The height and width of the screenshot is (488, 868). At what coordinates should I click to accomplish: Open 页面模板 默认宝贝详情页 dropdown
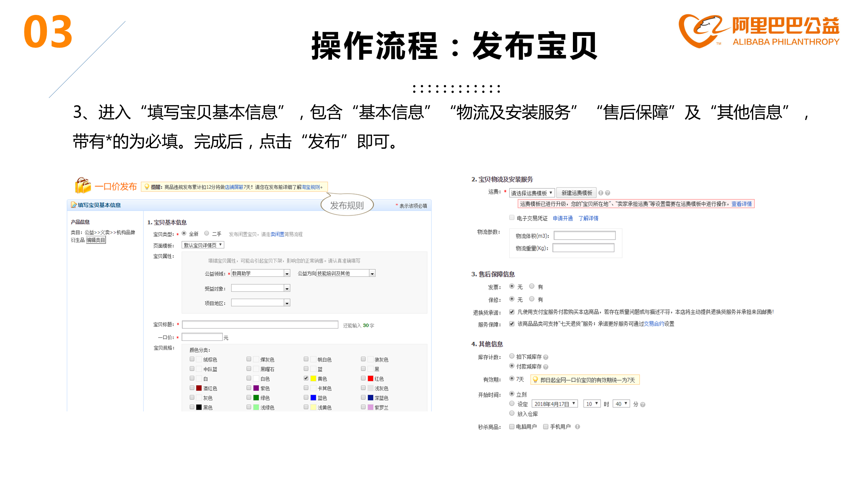(203, 245)
